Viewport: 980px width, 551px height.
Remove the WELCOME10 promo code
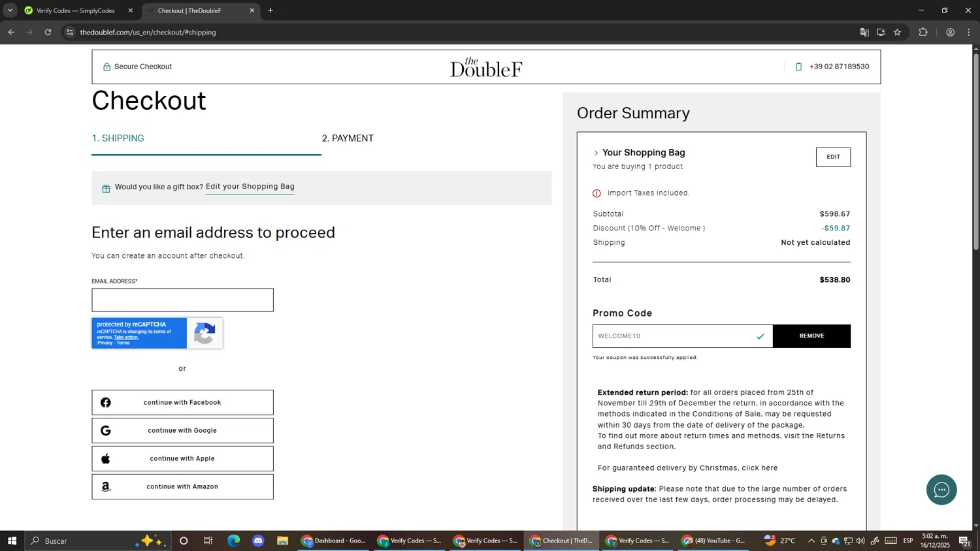click(811, 336)
